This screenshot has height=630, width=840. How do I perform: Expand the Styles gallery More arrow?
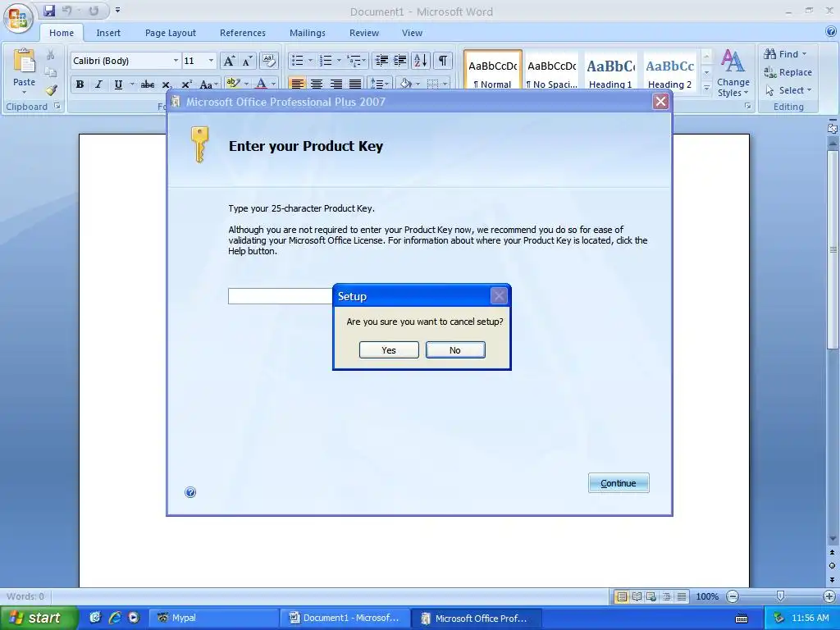pyautogui.click(x=706, y=87)
